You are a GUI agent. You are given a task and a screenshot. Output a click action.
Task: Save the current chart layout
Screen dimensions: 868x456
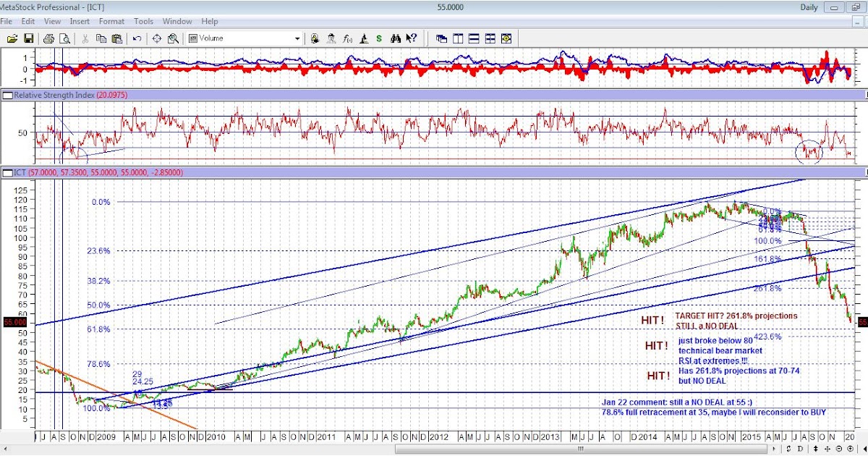coord(29,38)
